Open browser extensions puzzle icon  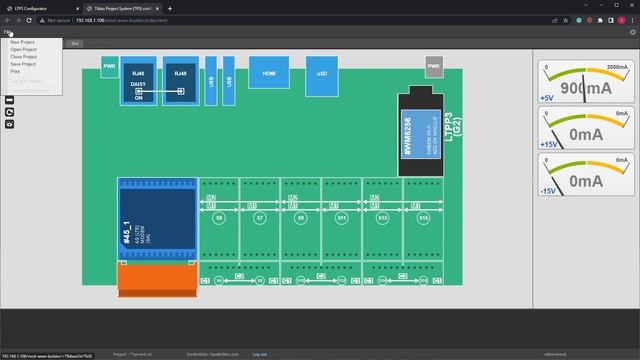[600, 20]
